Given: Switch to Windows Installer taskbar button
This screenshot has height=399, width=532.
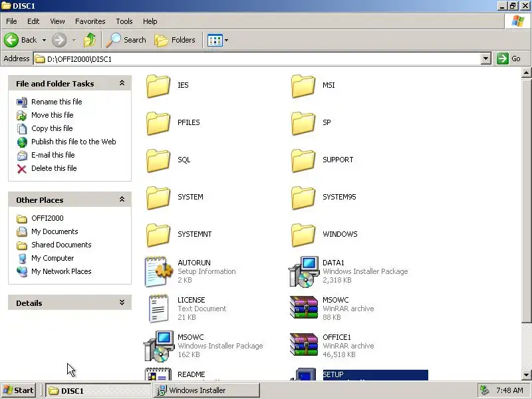Looking at the screenshot, I should point(207,390).
